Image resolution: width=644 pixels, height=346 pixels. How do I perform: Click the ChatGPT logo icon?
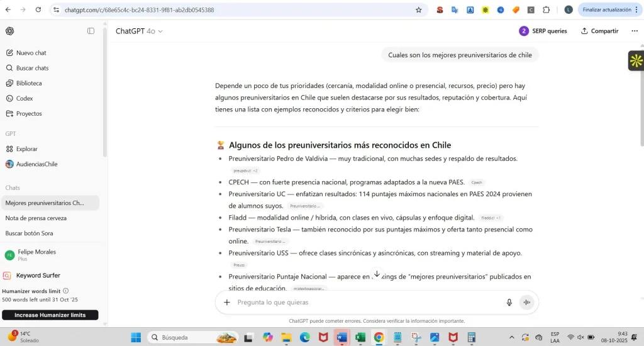10,31
